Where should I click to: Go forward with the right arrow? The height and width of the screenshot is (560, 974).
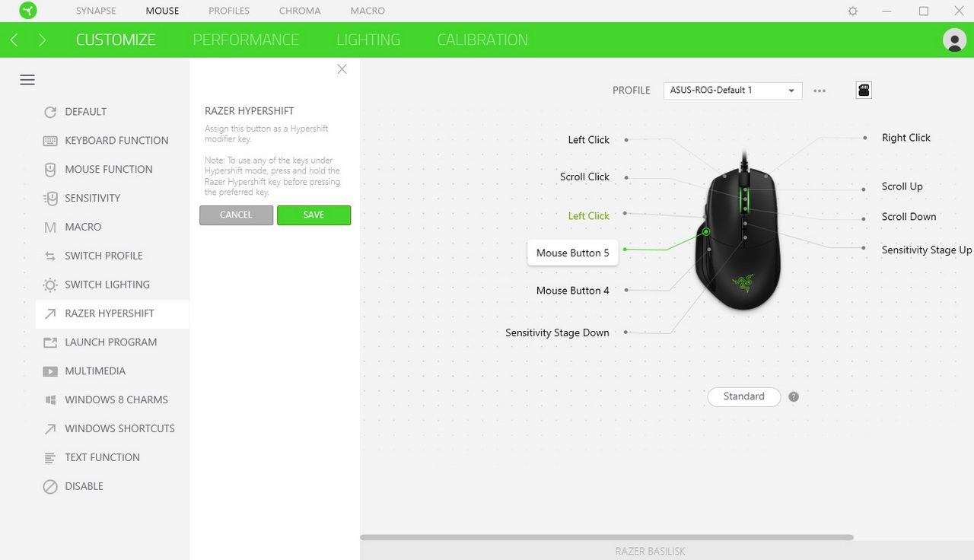(42, 40)
